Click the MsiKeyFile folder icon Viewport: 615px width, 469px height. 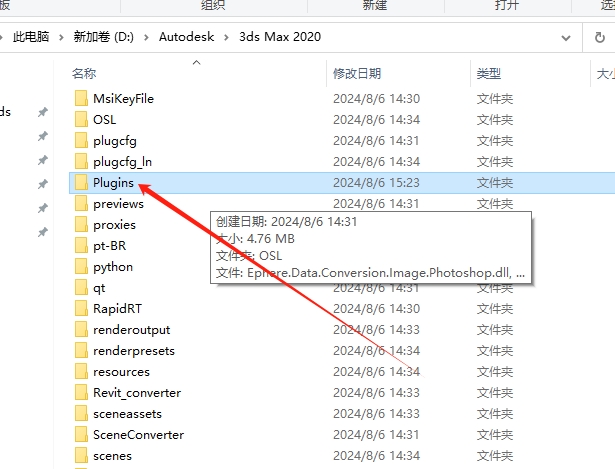pos(81,98)
